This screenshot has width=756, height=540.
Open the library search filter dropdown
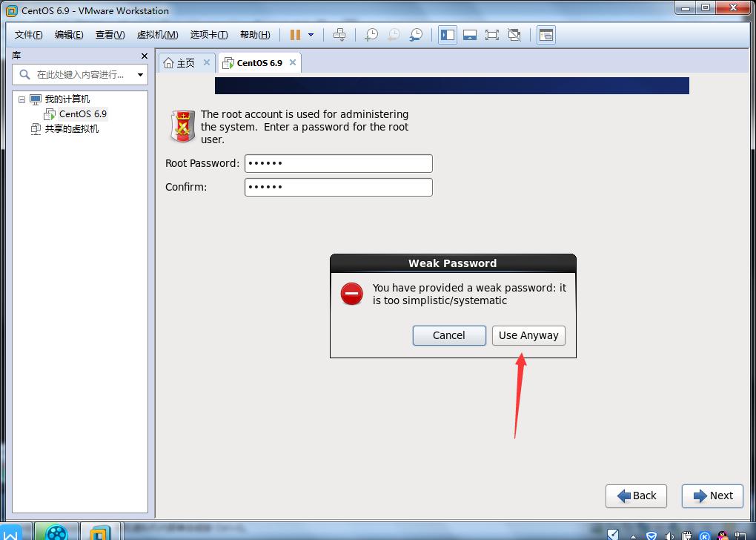tap(140, 75)
